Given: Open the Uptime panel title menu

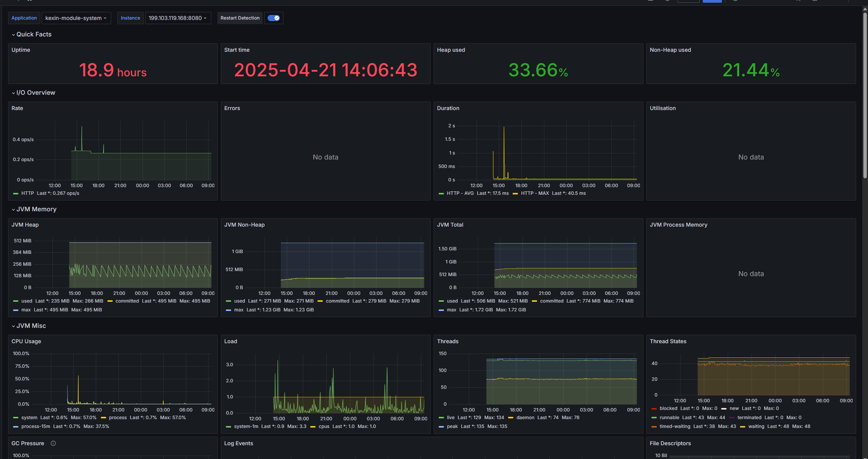Looking at the screenshot, I should 21,50.
